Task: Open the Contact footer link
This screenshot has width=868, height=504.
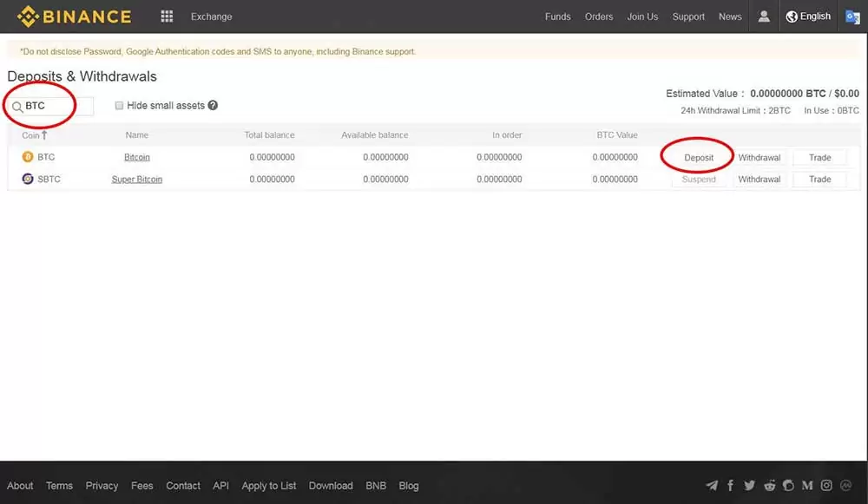Action: [183, 486]
